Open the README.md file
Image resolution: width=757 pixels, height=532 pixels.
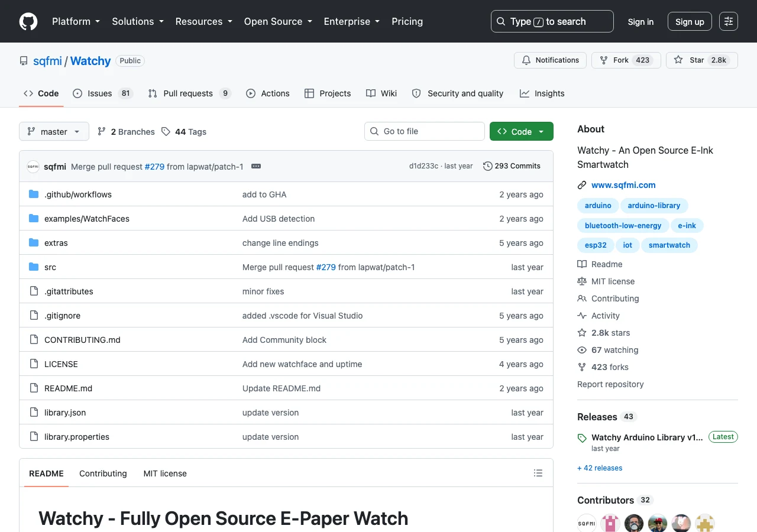pos(68,388)
